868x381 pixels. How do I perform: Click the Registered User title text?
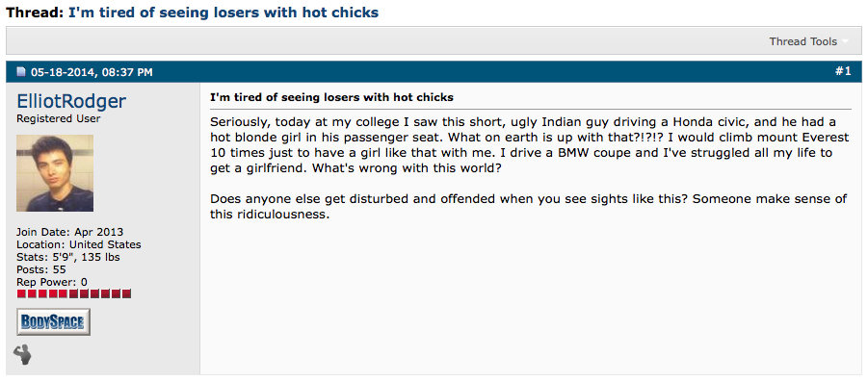point(59,119)
